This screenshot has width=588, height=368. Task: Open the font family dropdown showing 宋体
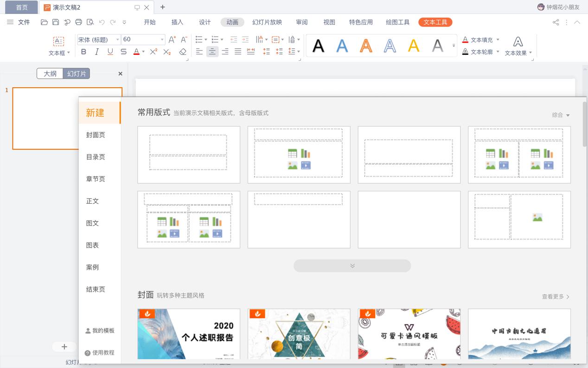click(117, 39)
